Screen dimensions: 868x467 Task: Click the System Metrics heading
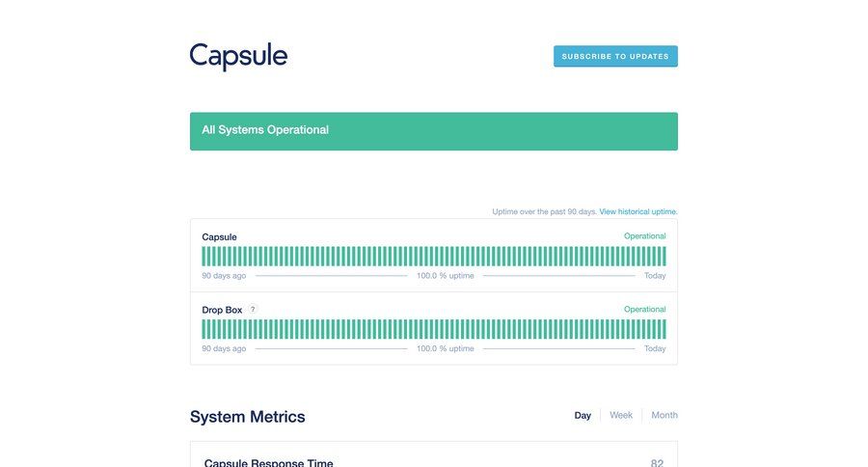coord(248,417)
